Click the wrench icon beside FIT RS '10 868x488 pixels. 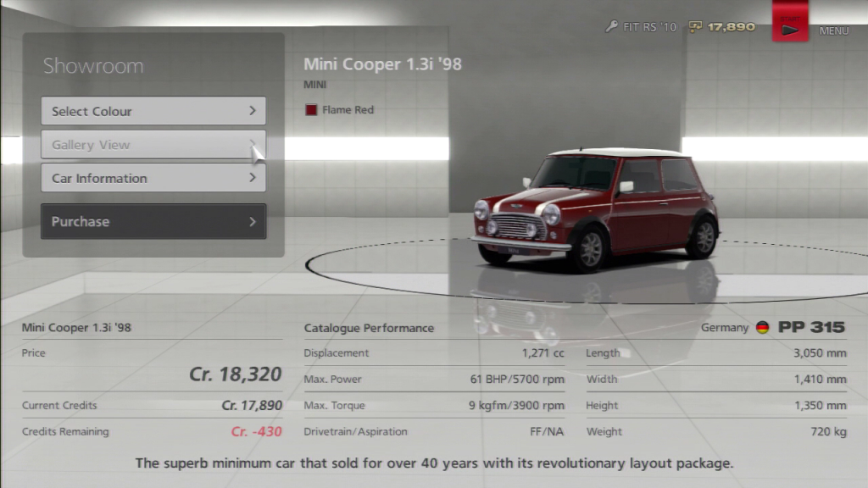[611, 26]
